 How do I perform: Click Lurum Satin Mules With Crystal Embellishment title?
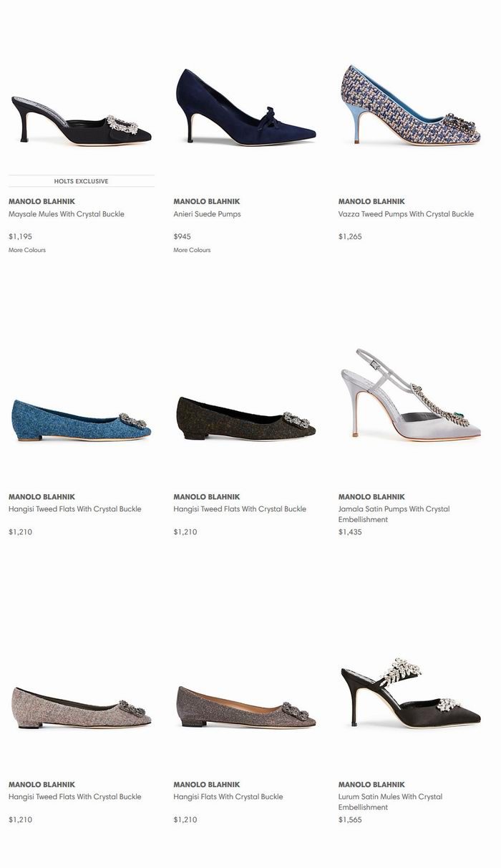[x=391, y=802]
